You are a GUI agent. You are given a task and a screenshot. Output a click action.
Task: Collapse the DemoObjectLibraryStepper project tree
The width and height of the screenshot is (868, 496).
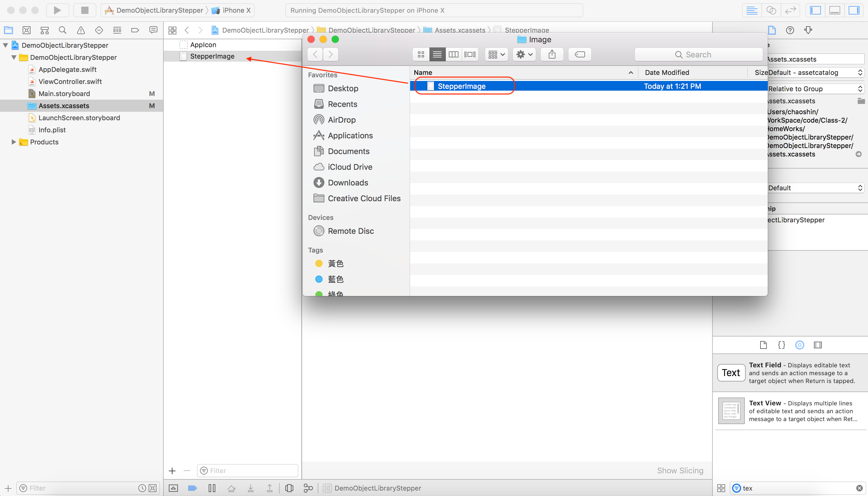tap(5, 45)
